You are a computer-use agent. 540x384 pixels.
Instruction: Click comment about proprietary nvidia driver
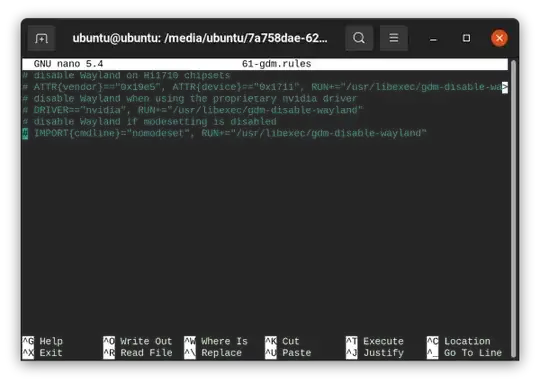pos(189,99)
